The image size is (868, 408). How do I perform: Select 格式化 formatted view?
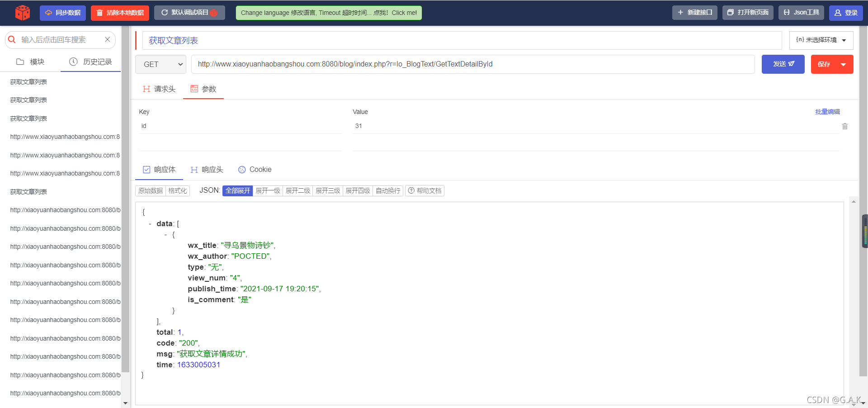[178, 191]
